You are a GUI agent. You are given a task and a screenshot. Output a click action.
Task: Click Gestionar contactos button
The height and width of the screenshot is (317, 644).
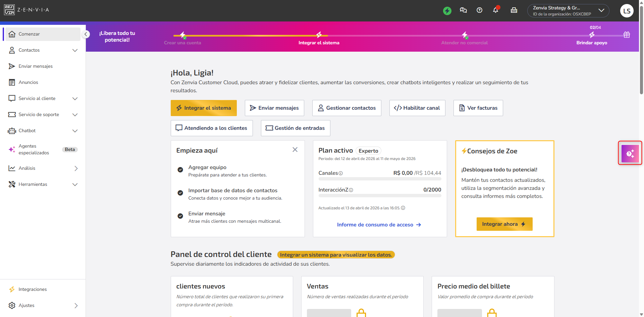(347, 108)
